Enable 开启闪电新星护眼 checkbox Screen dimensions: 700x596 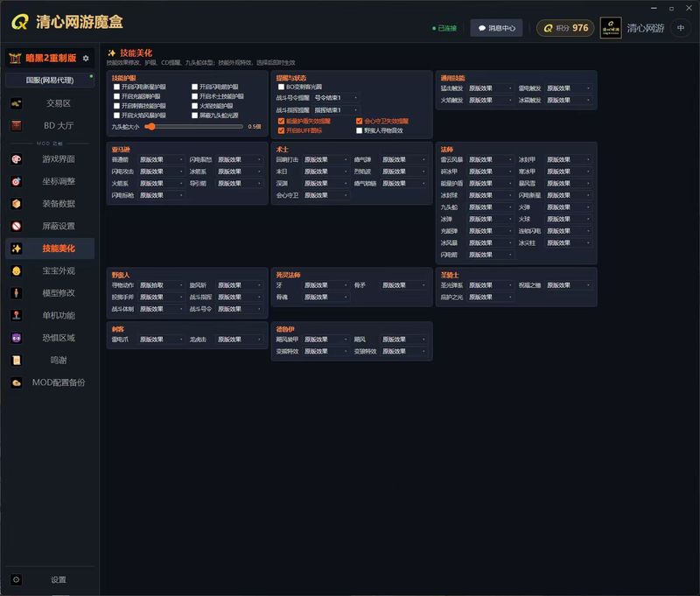pos(117,87)
